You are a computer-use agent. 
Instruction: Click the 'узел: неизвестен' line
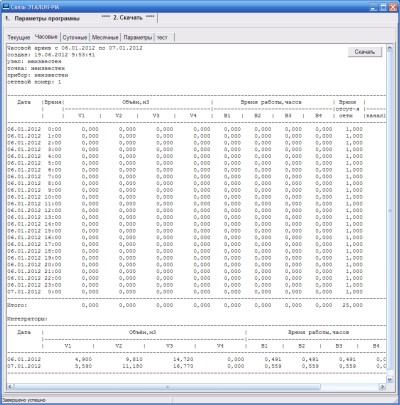[34, 61]
